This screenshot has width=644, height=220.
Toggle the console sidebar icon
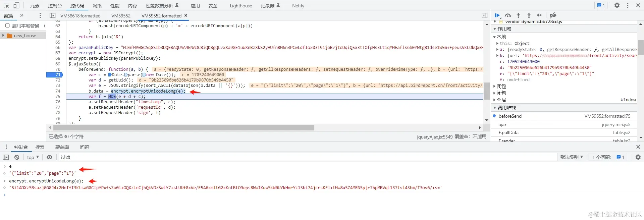click(6, 157)
